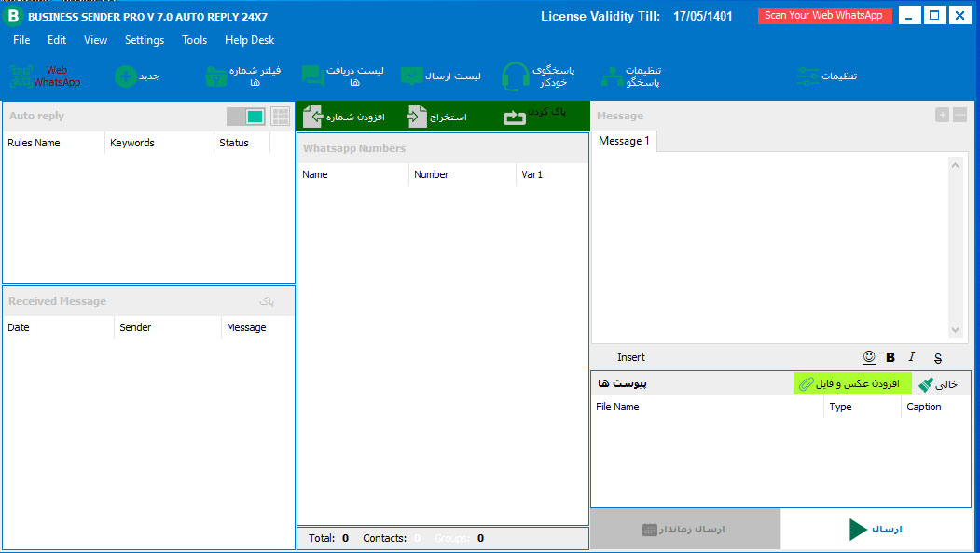The height and width of the screenshot is (553, 980).
Task: Open the sliders settings icon in toolbar
Action: [x=807, y=76]
